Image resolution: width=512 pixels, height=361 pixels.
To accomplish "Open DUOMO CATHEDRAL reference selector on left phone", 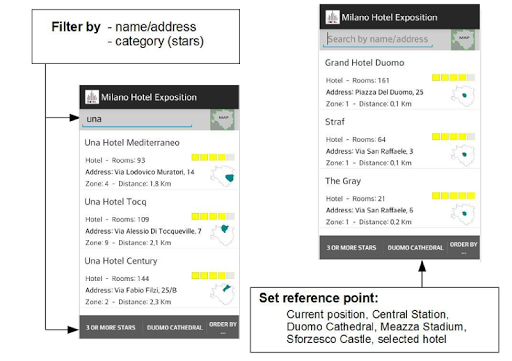I will pyautogui.click(x=175, y=328).
